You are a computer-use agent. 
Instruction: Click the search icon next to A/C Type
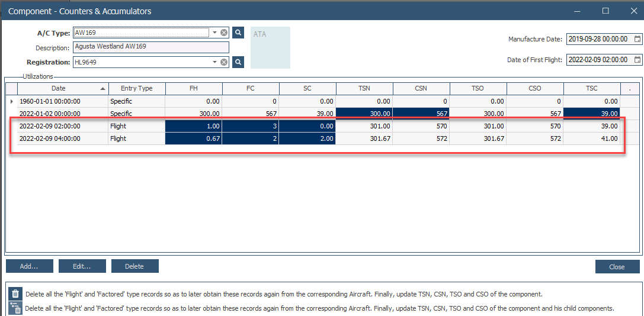[x=238, y=33]
